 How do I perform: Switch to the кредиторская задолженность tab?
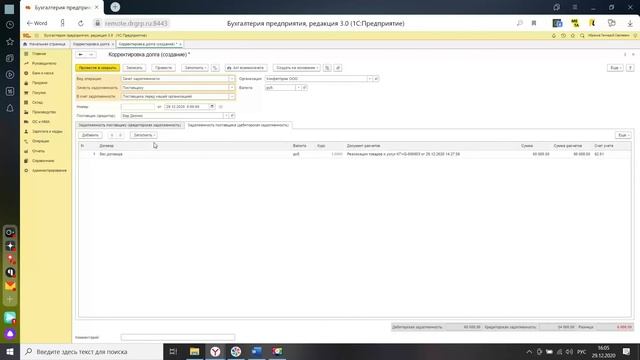[130, 125]
